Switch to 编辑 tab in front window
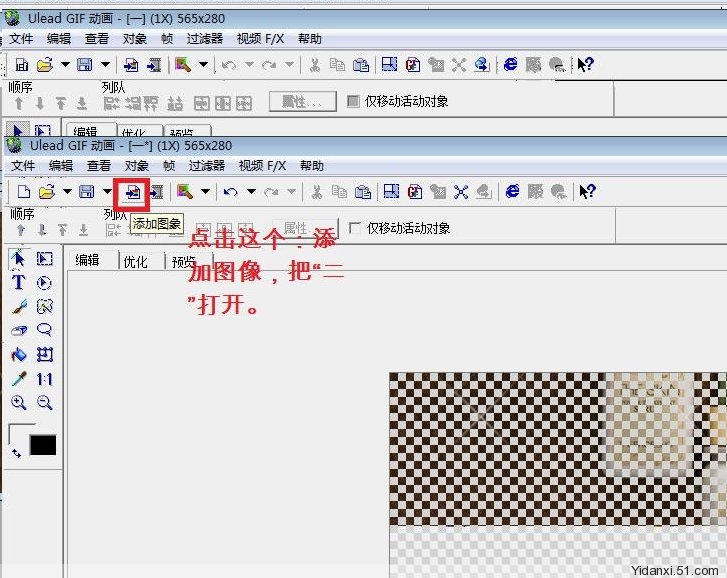The image size is (727, 578). [x=88, y=260]
